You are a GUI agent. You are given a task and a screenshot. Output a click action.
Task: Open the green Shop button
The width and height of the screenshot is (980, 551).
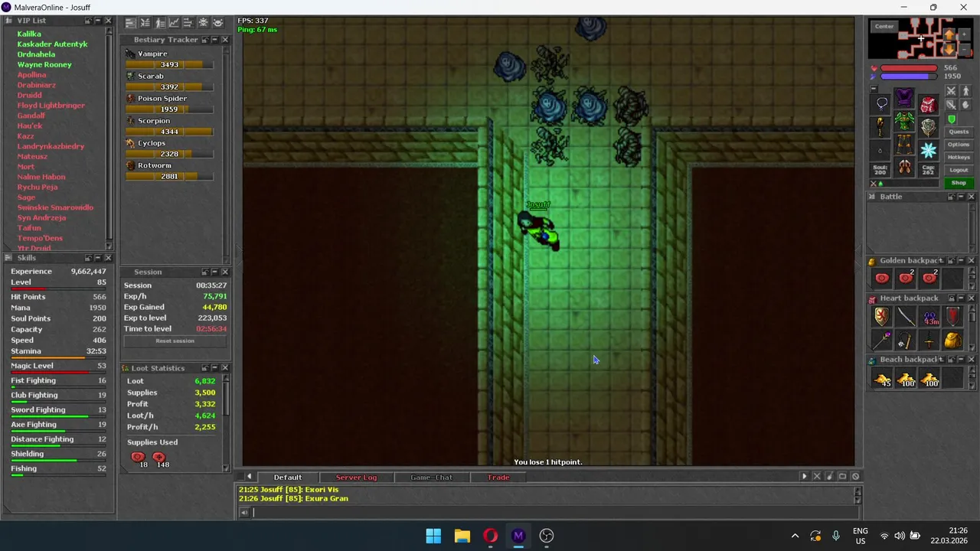coord(959,183)
